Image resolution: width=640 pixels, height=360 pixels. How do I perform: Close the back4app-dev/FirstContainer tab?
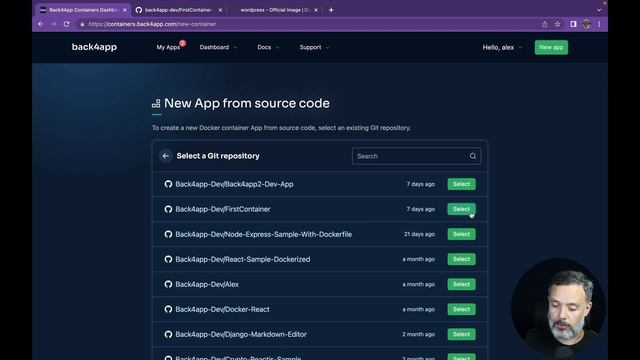[x=220, y=10]
